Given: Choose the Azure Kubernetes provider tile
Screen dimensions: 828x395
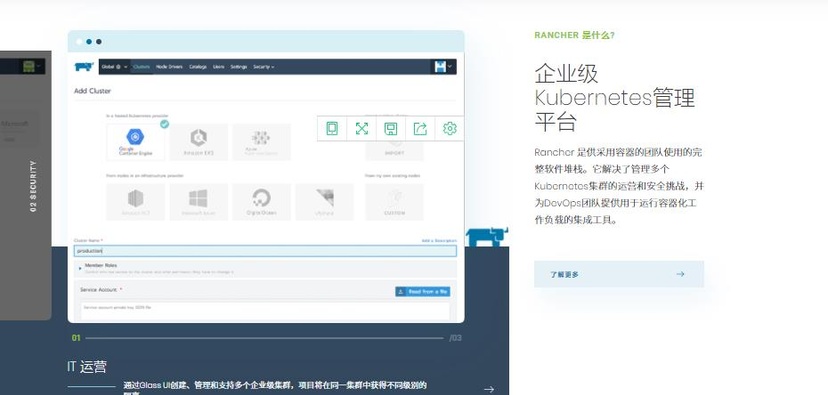Looking at the screenshot, I should [x=261, y=142].
